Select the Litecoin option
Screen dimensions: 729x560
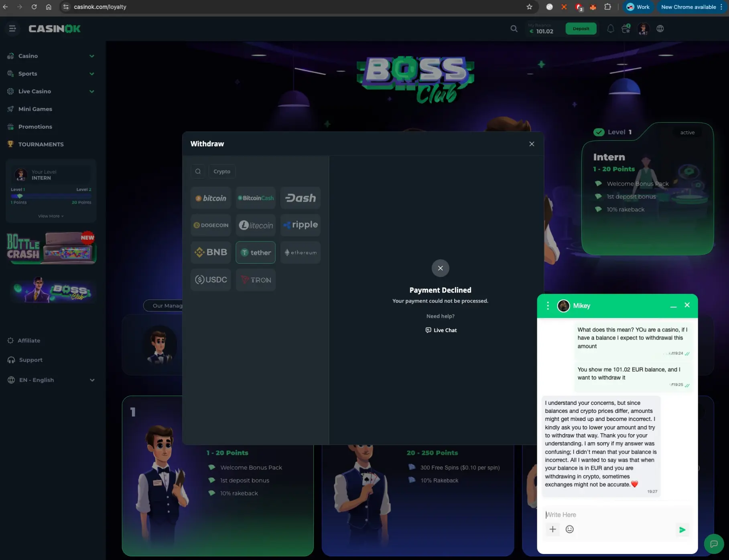(x=256, y=225)
